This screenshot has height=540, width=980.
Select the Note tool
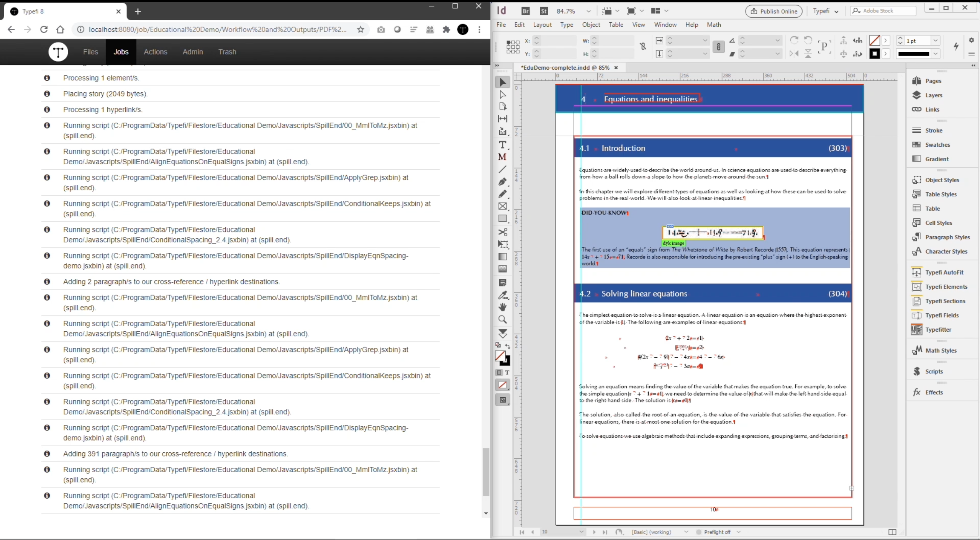[503, 283]
